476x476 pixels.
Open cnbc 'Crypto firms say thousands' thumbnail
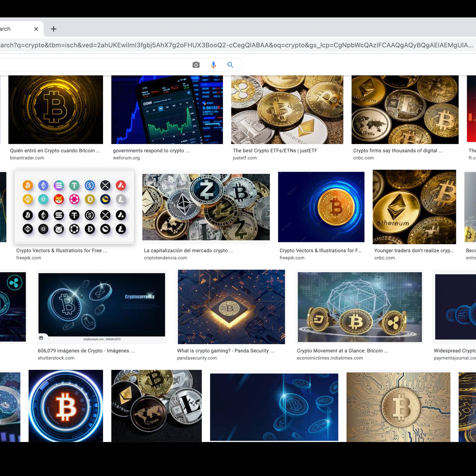(x=405, y=110)
